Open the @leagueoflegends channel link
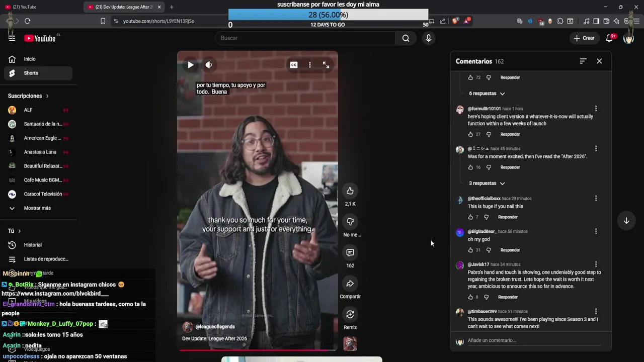 pyautogui.click(x=215, y=327)
